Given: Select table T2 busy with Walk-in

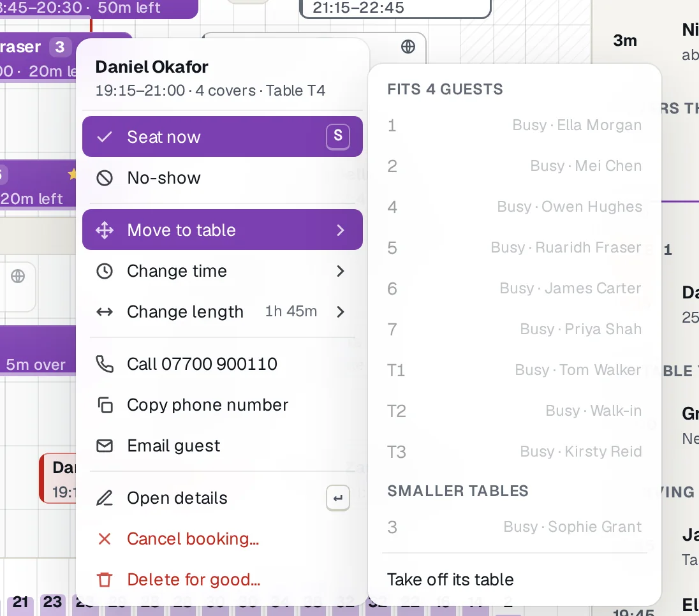Looking at the screenshot, I should pos(515,411).
